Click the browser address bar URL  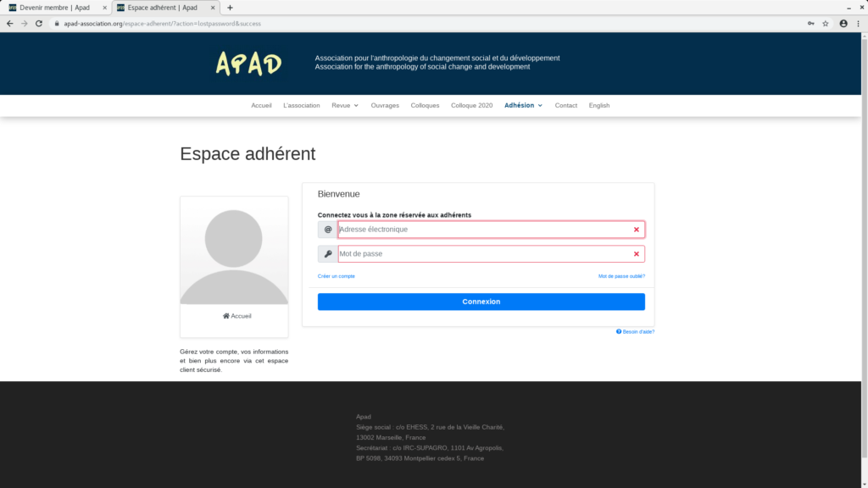162,24
